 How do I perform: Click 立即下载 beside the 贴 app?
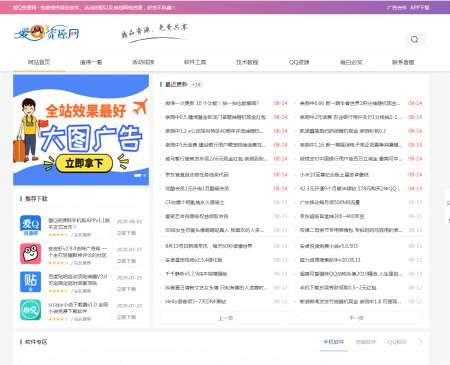(x=126, y=289)
